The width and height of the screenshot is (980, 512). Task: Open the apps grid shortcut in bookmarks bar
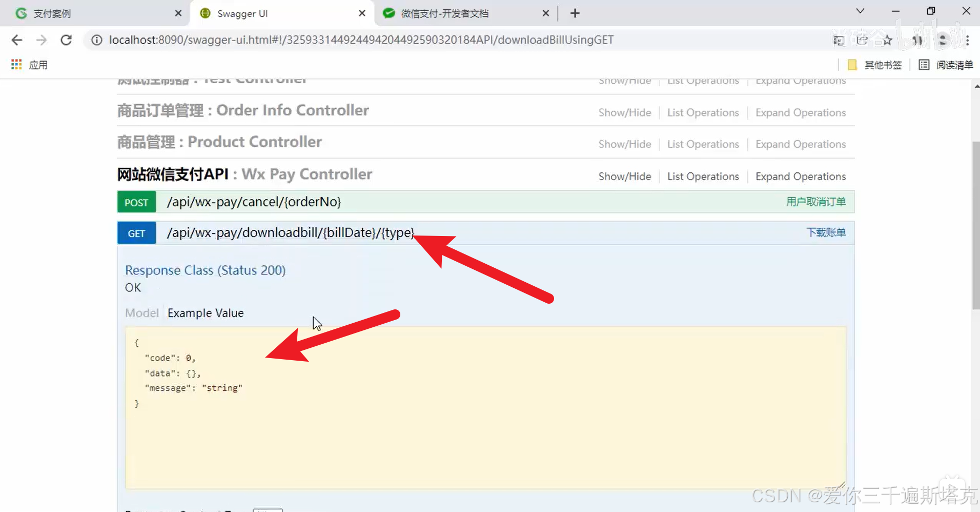(16, 65)
